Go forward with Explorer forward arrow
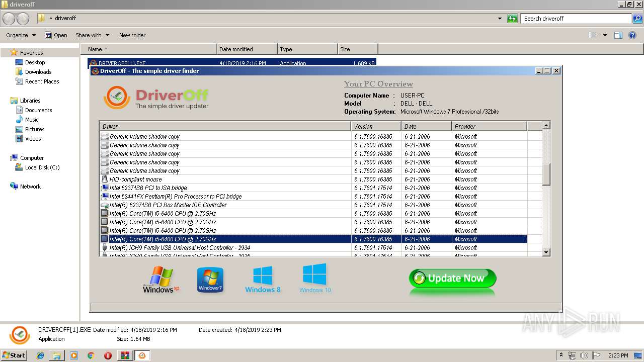Screen dimensions: 644x362 click(23, 19)
